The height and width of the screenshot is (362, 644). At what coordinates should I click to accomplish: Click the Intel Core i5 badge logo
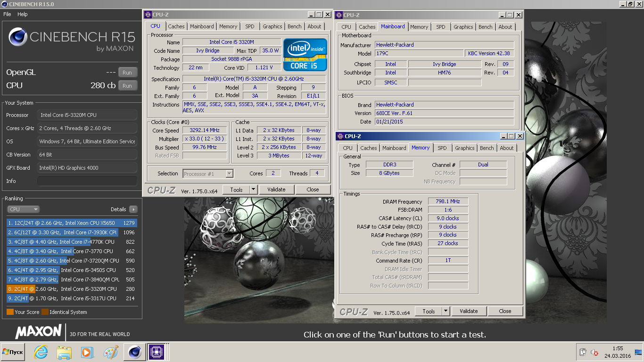click(305, 54)
